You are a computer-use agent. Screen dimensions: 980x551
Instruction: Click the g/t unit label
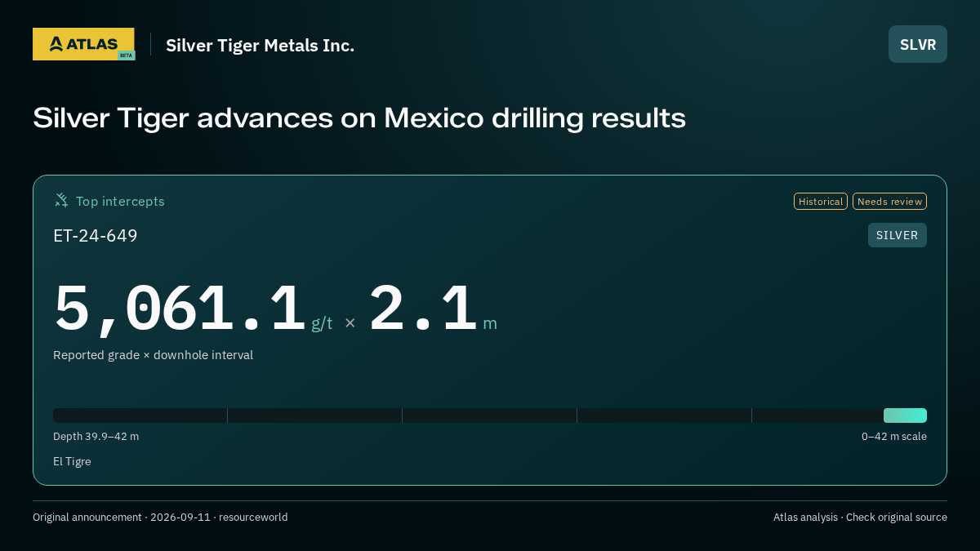tap(322, 323)
